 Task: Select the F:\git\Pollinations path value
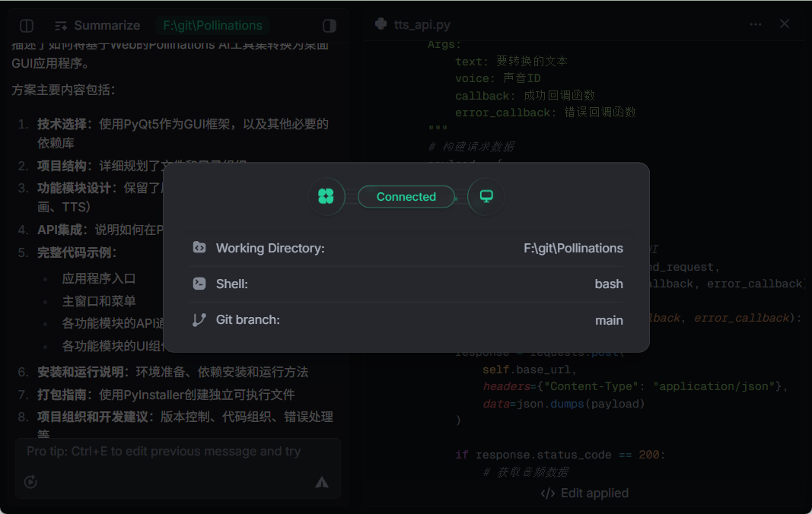coord(573,248)
